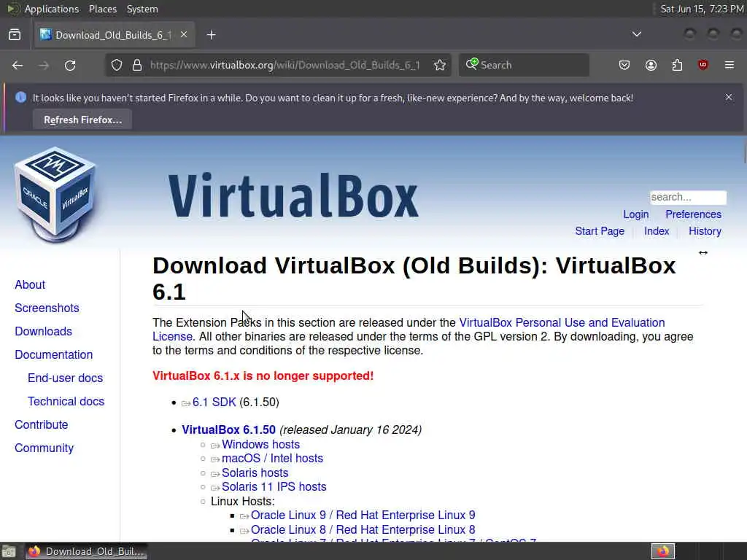The image size is (747, 560).
Task: Click the search engine icon in Search box
Action: point(472,64)
